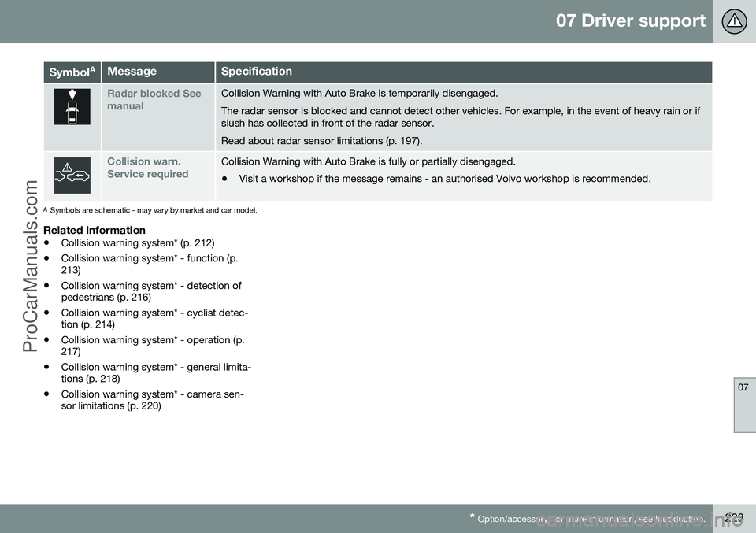Select the Radar blocked See manual message

tap(154, 99)
